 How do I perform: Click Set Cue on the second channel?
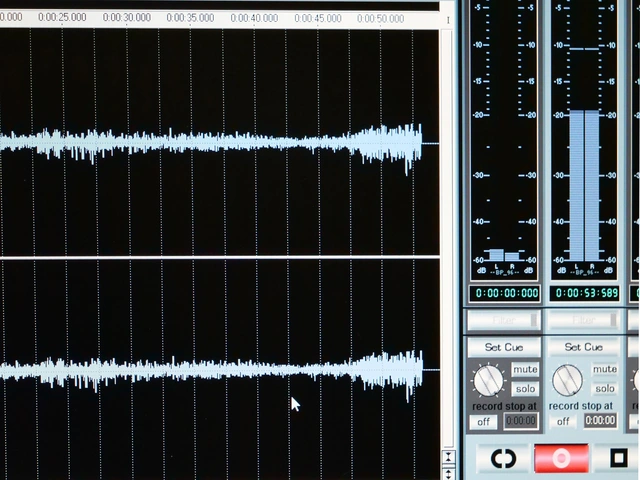[583, 347]
